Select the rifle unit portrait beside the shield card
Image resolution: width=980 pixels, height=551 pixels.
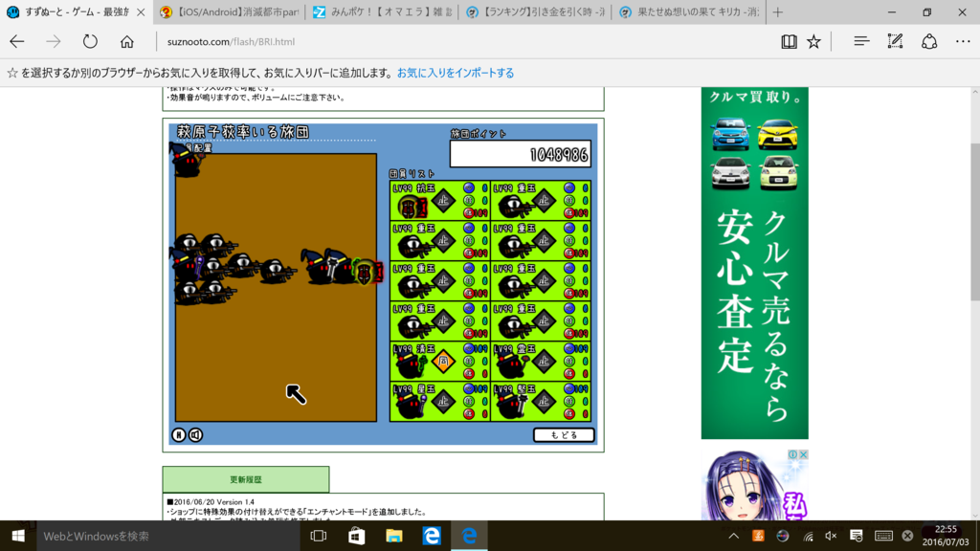point(514,205)
